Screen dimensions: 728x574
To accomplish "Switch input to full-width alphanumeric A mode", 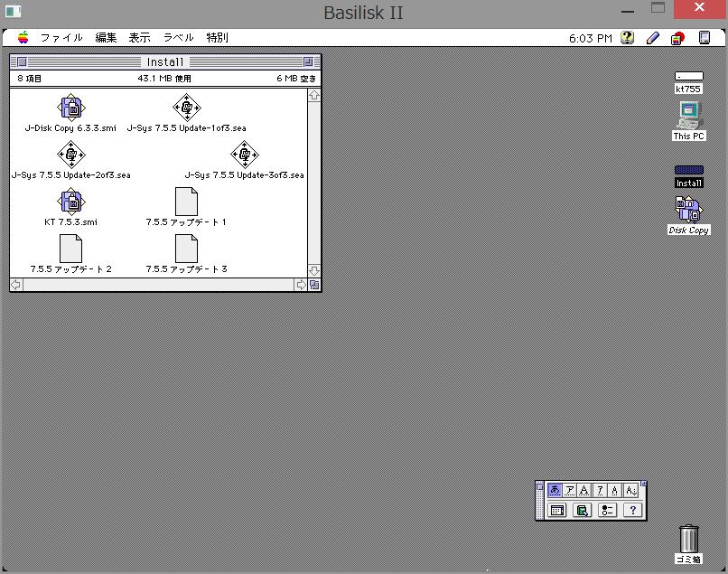I will (584, 490).
